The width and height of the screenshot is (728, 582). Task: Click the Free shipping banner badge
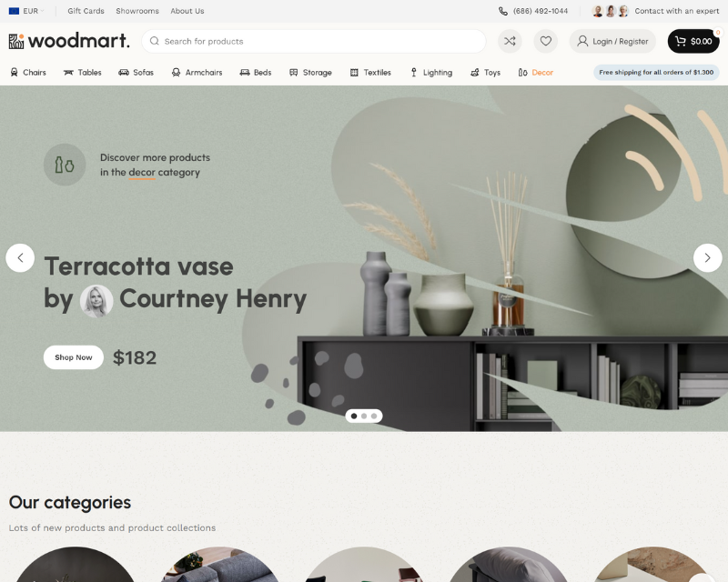656,73
